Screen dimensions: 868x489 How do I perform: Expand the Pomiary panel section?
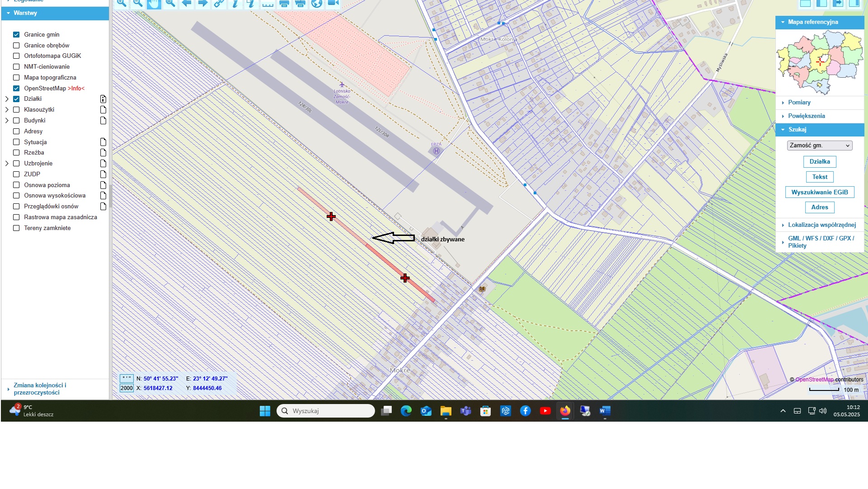click(799, 103)
